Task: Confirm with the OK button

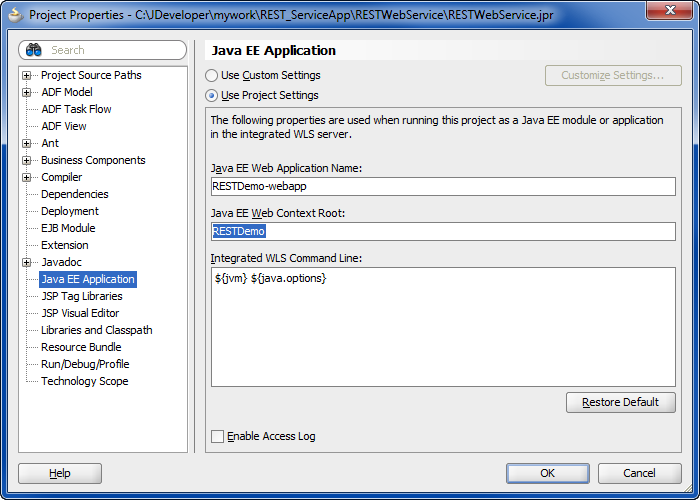Action: tap(548, 473)
